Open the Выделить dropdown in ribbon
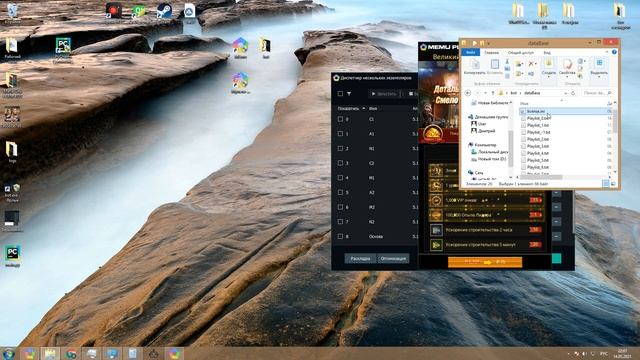The width and height of the screenshot is (640, 360). 599,74
